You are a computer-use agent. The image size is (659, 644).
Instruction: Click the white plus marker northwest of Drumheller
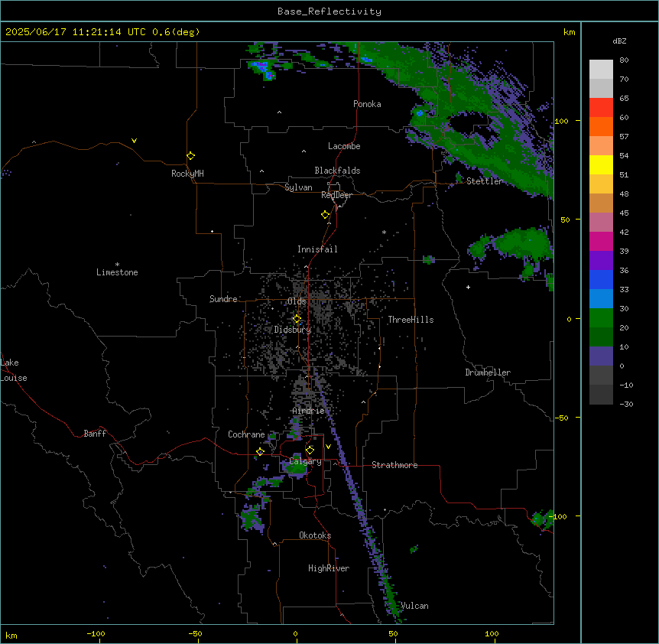coord(468,287)
